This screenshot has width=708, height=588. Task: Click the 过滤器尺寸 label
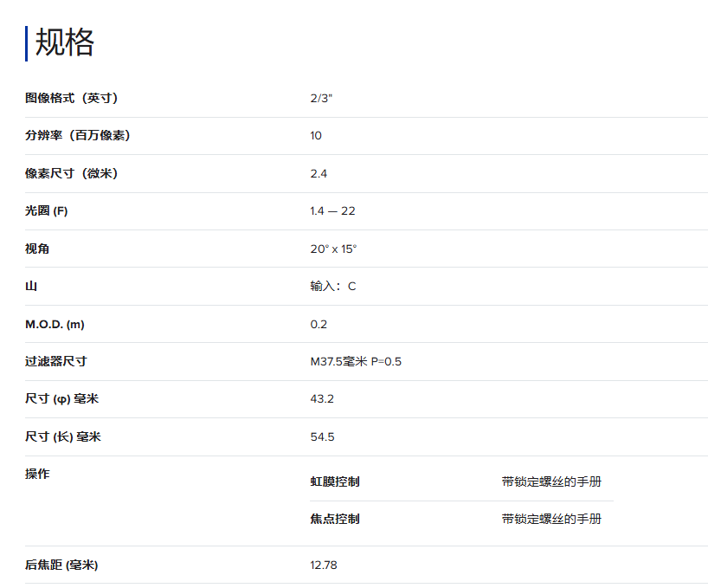(55, 361)
